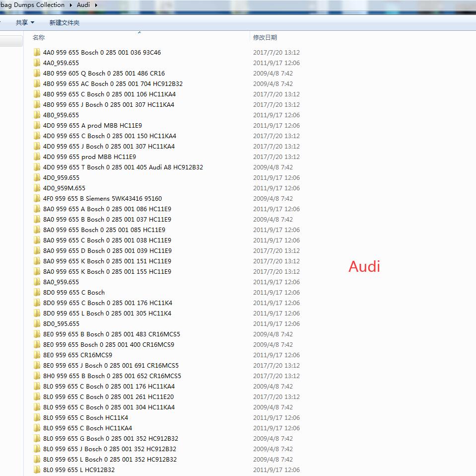Select folder name 8L0 959 655 C Bosch 0 285 001 176 HC11KA4

point(109,387)
